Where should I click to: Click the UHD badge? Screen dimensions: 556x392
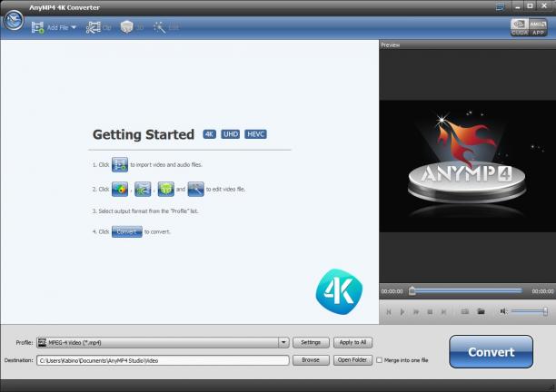[x=231, y=134]
